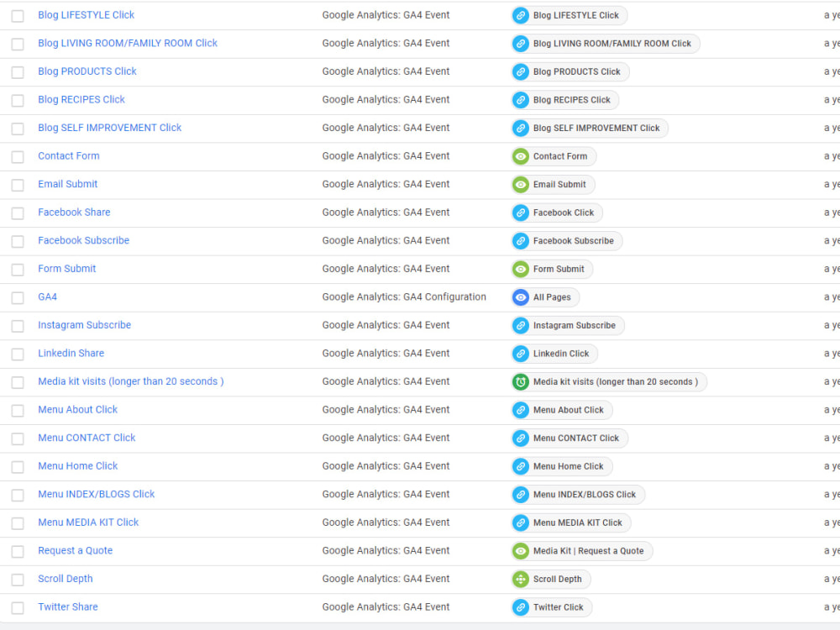Click the Media Kit Request a Quote trigger icon
Image resolution: width=840 pixels, height=630 pixels.
click(x=520, y=551)
